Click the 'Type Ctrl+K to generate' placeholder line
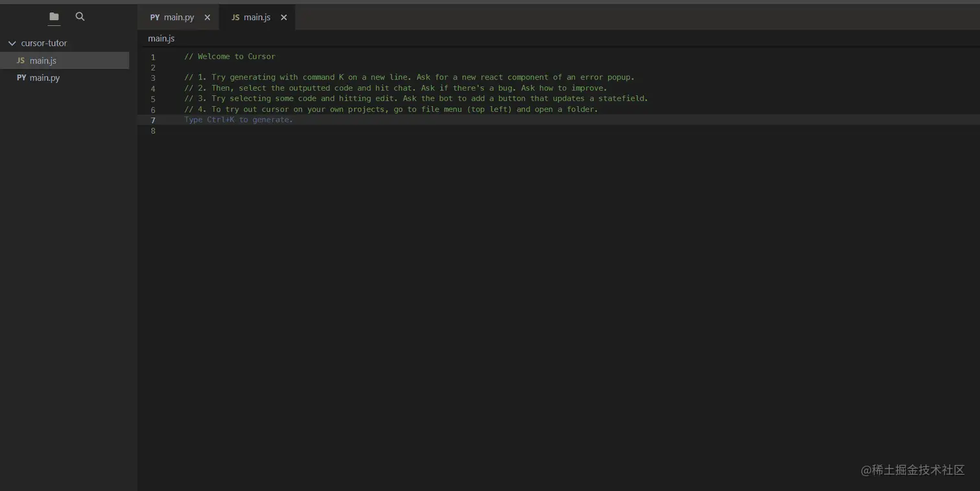 239,120
